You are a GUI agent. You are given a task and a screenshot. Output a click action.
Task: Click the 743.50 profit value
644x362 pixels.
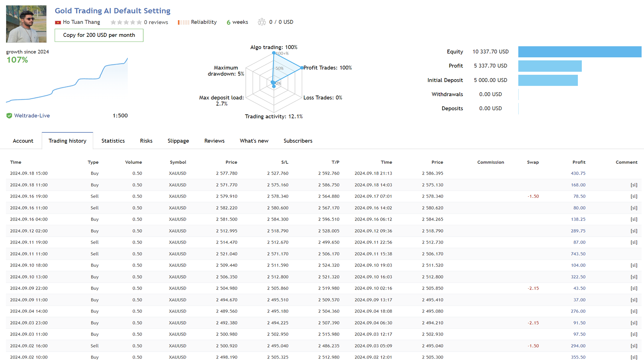tap(578, 254)
